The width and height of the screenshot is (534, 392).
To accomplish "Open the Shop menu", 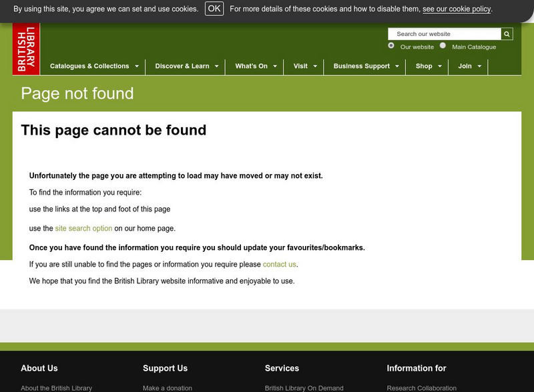I will 424,66.
